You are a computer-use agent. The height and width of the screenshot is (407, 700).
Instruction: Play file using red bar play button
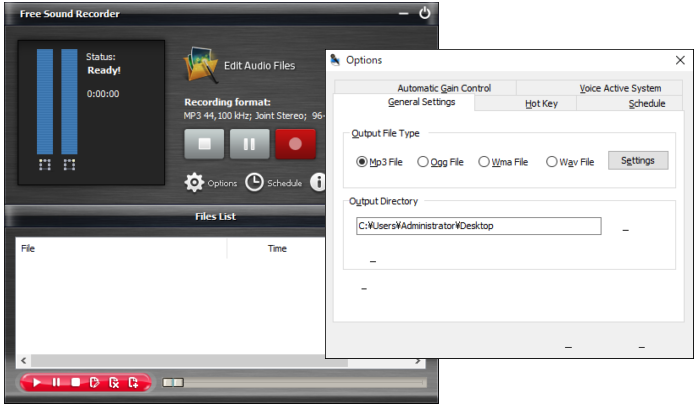pos(37,382)
